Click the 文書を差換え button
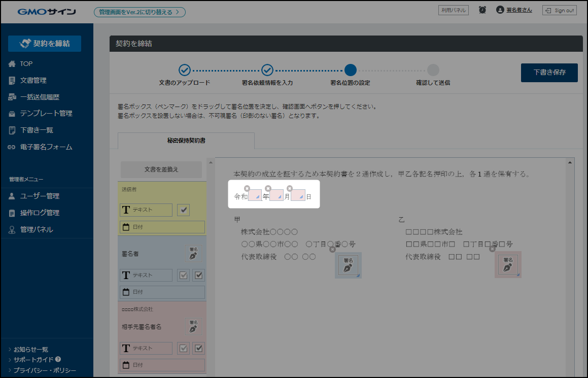 tap(161, 169)
